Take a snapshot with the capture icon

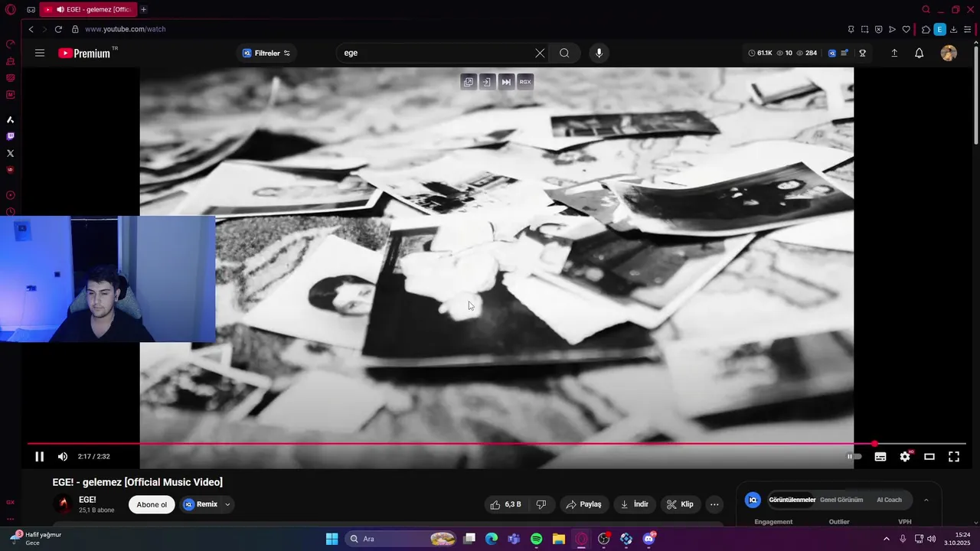(864, 29)
